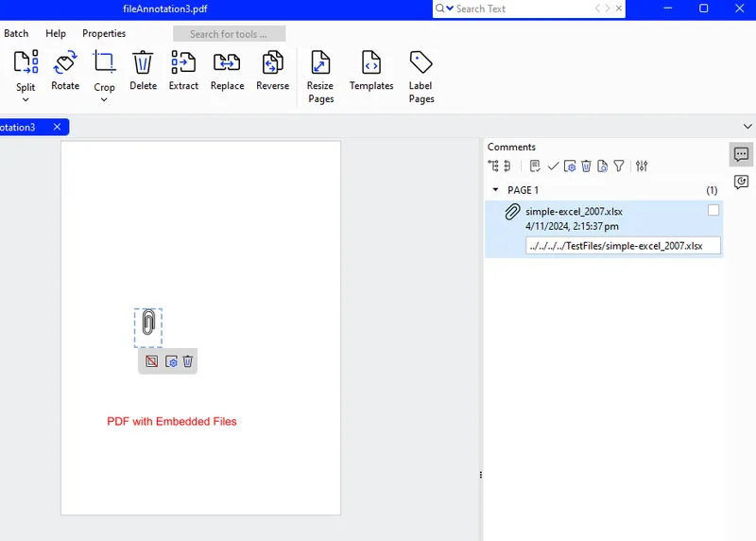Open the Help menu
The height and width of the screenshot is (541, 756).
56,33
